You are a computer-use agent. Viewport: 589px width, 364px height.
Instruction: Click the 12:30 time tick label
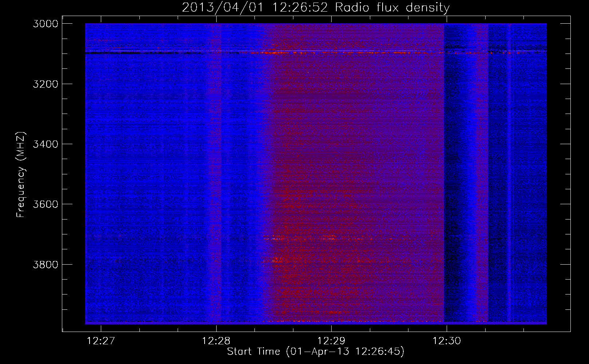(447, 341)
